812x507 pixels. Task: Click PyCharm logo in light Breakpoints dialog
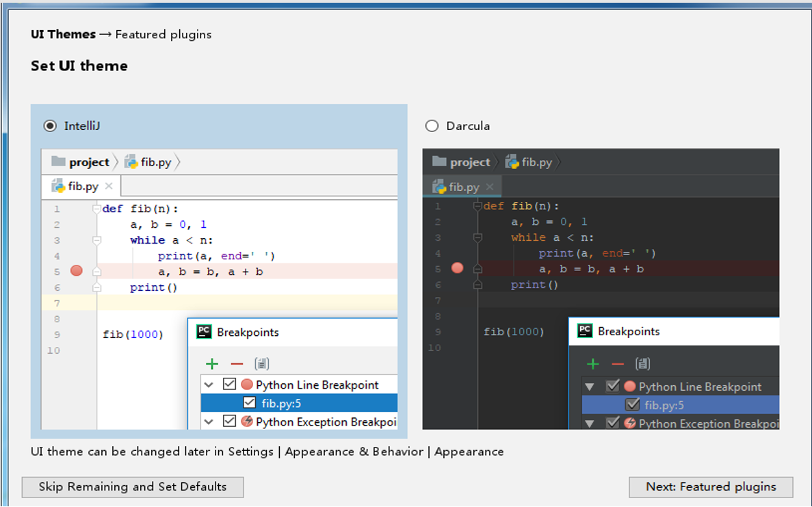pyautogui.click(x=204, y=332)
